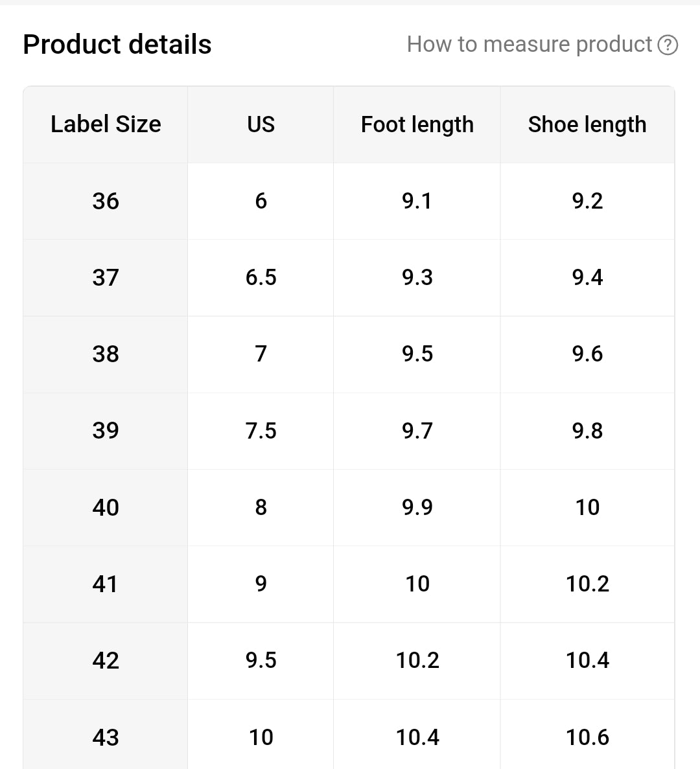This screenshot has height=769, width=700.
Task: Pick label size 43 cell
Action: tap(106, 737)
